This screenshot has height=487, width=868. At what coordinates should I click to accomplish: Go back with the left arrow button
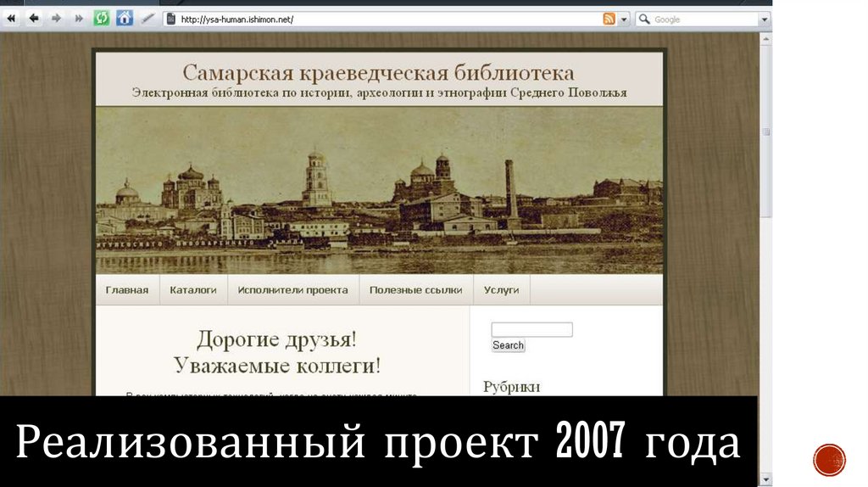[34, 19]
